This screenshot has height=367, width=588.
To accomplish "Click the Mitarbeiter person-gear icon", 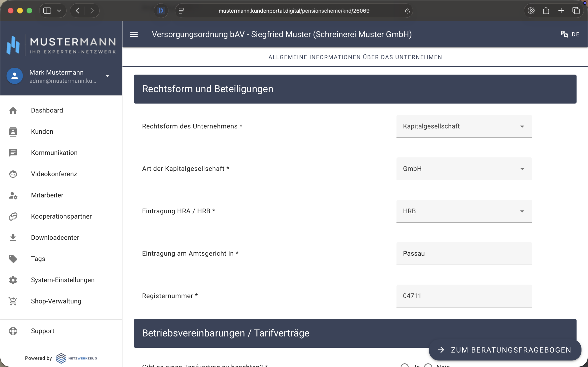I will (x=13, y=195).
